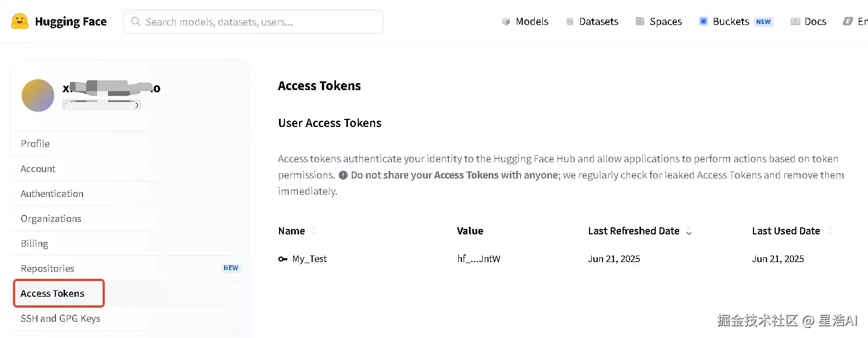868x338 pixels.
Task: Open Datasets via its database icon
Action: tap(569, 22)
